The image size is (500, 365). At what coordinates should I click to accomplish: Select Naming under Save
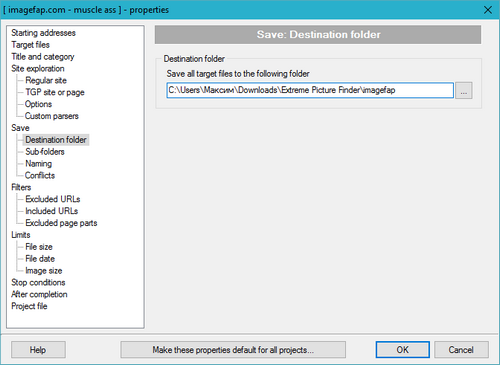[39, 164]
